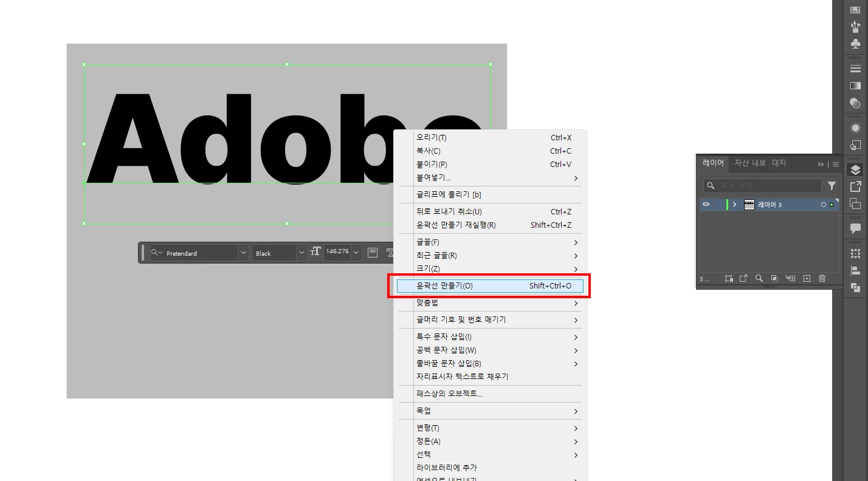Screen dimensions: 868x481
Task: Choose 자리표시자 텍스트로 채우기 menu item
Action: click(490, 377)
